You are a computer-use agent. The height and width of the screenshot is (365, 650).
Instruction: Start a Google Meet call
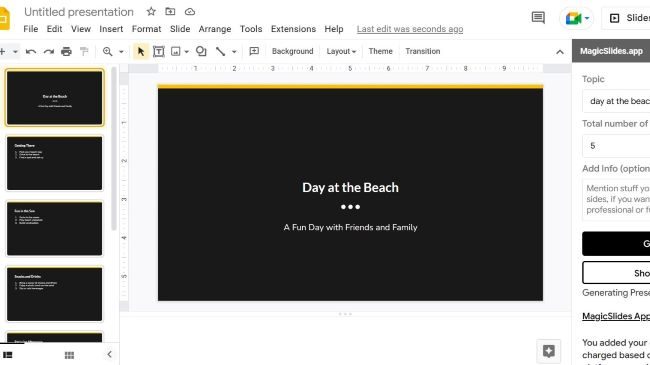click(573, 18)
